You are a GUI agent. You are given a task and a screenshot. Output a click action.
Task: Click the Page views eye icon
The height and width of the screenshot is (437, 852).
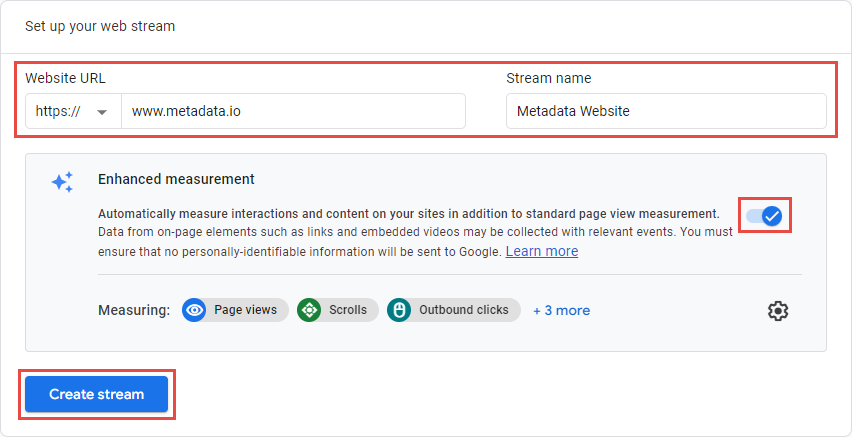tap(194, 310)
